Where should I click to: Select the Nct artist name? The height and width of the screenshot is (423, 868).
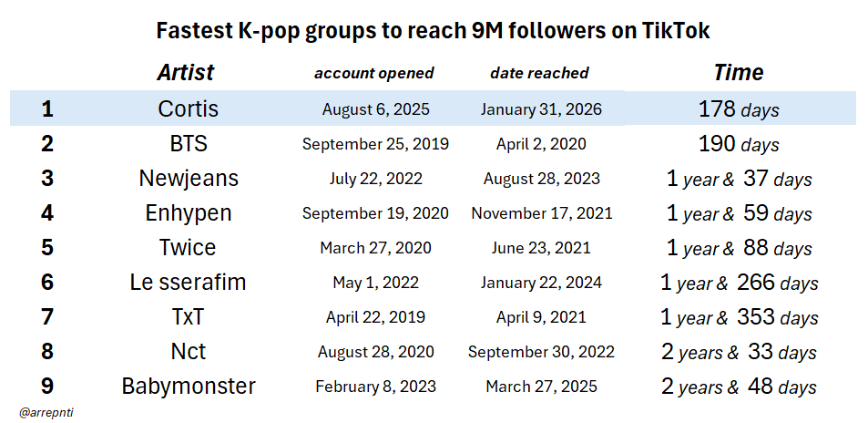click(188, 352)
